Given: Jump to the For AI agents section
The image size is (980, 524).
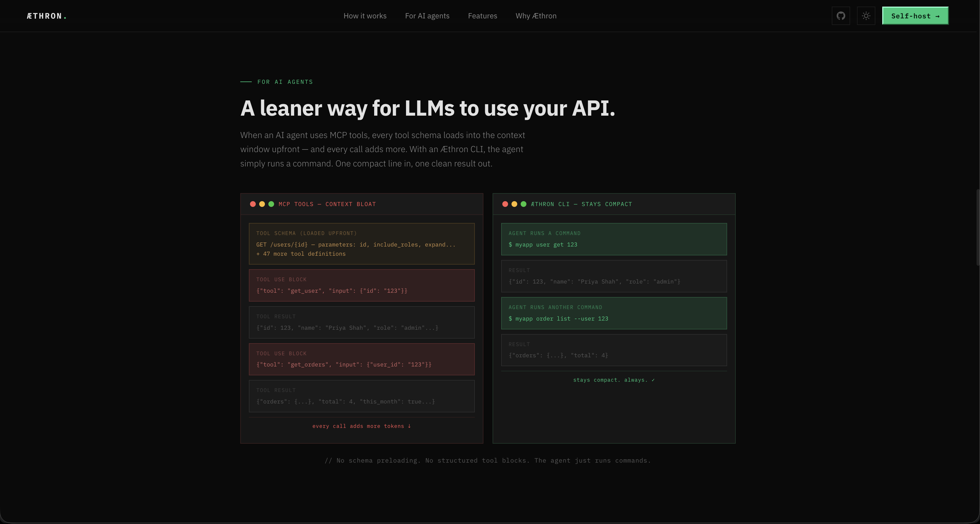Looking at the screenshot, I should [x=427, y=15].
